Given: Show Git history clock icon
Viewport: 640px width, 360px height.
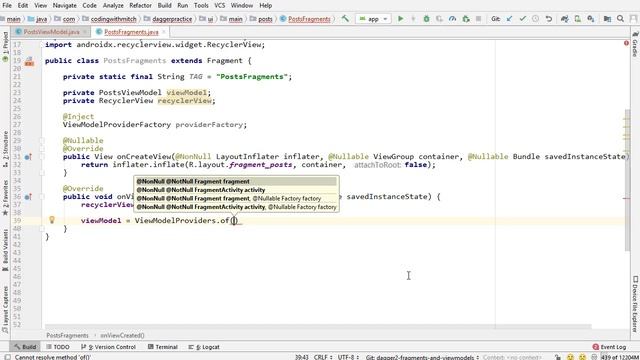Looking at the screenshot, I should 536,19.
